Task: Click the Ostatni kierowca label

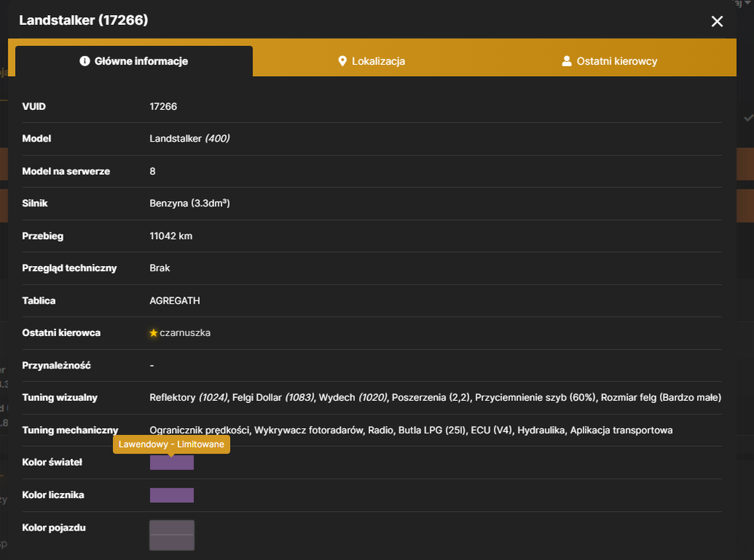Action: (61, 332)
